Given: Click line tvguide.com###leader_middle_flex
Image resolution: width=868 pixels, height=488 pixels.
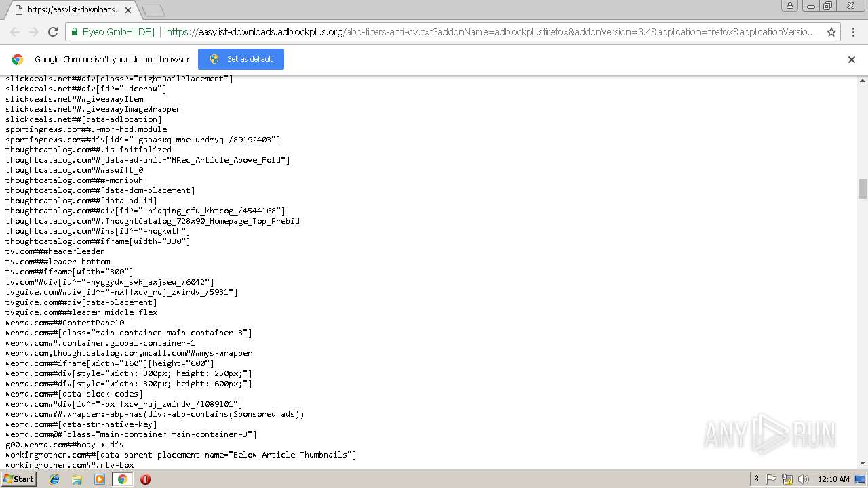Looking at the screenshot, I should tap(81, 312).
